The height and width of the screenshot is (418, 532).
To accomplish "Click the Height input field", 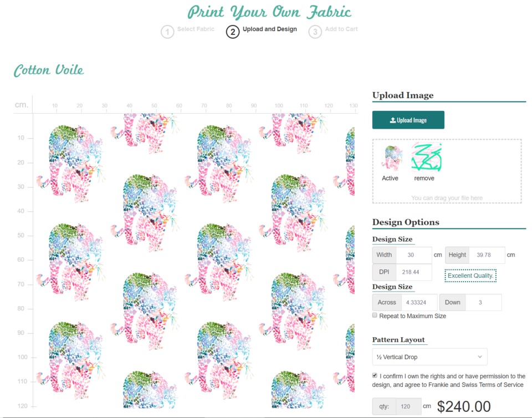I will (x=487, y=255).
